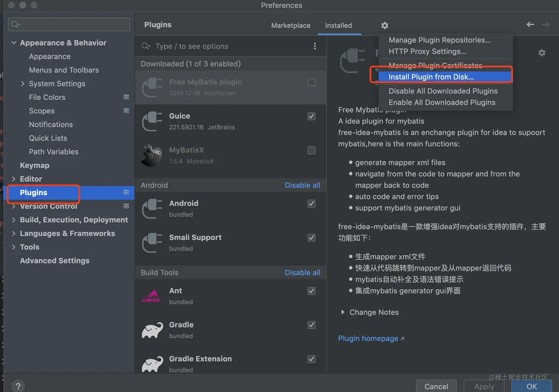Viewport: 559px width, 392px height.
Task: Click the Guice plugin icon
Action: [x=152, y=121]
